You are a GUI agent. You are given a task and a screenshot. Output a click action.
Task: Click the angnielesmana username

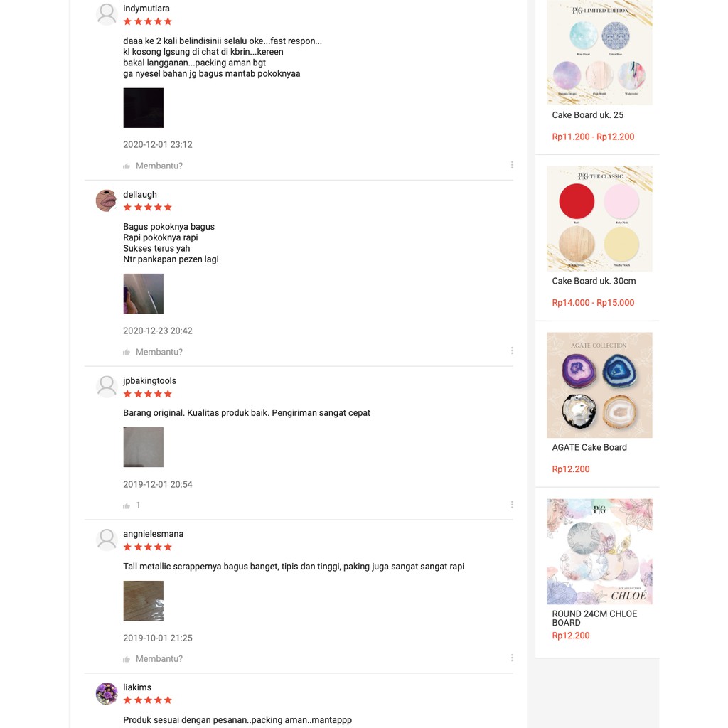click(x=153, y=534)
